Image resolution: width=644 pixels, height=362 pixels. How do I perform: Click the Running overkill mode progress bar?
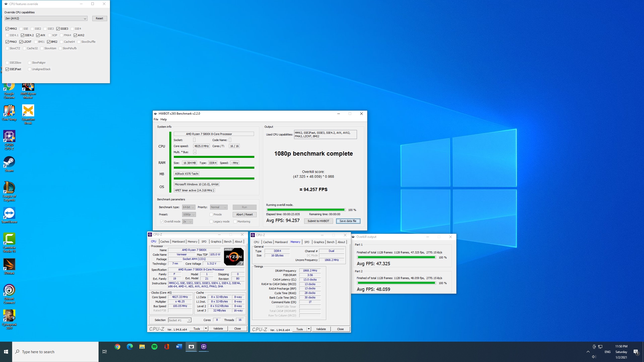pyautogui.click(x=306, y=210)
